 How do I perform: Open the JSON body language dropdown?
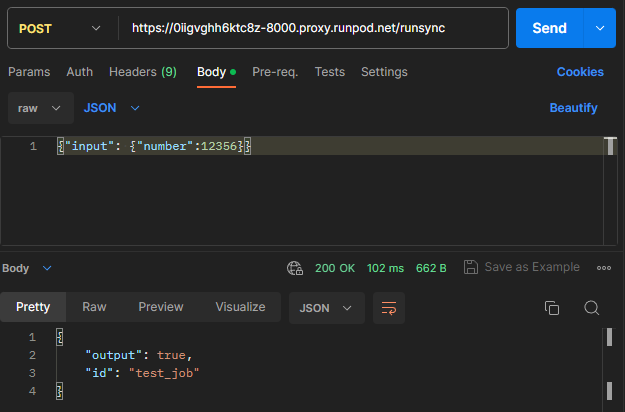point(112,108)
